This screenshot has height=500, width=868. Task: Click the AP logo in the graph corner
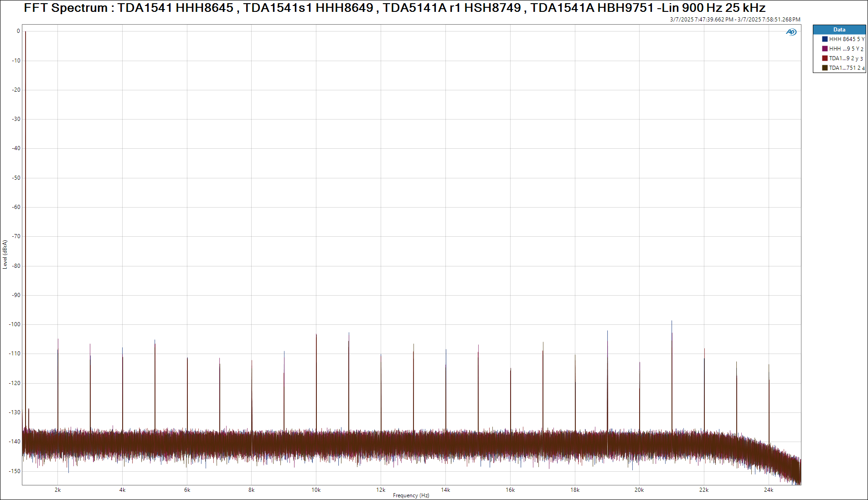791,32
